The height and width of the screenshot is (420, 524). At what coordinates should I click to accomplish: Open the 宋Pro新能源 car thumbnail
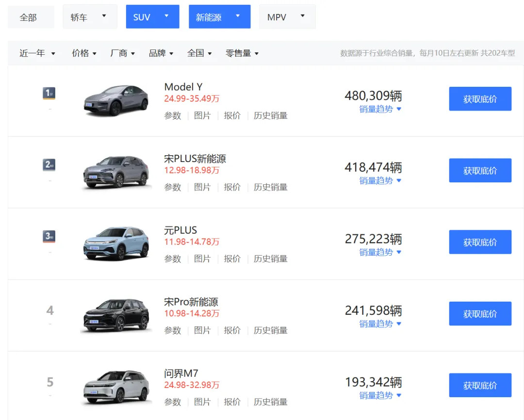[x=116, y=315]
